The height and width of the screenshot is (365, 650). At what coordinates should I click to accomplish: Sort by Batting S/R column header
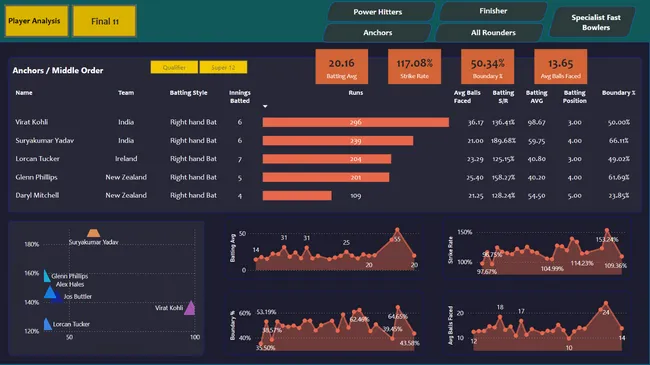click(503, 97)
